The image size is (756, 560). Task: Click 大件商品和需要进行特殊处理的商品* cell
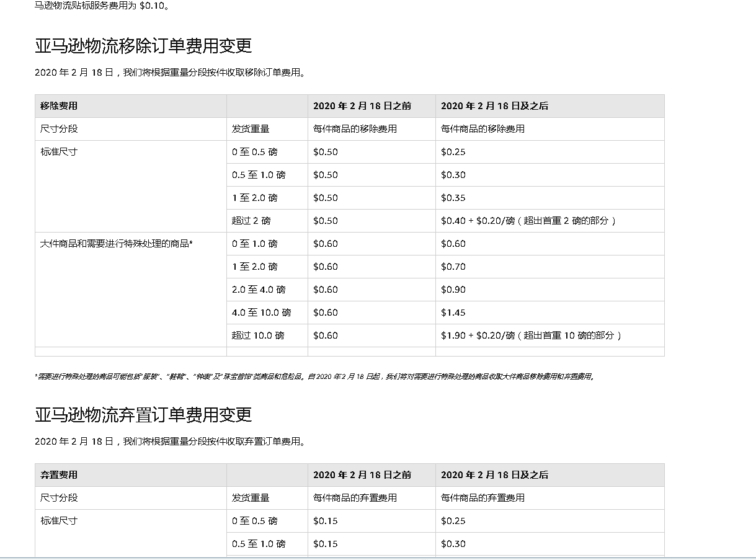click(x=131, y=290)
